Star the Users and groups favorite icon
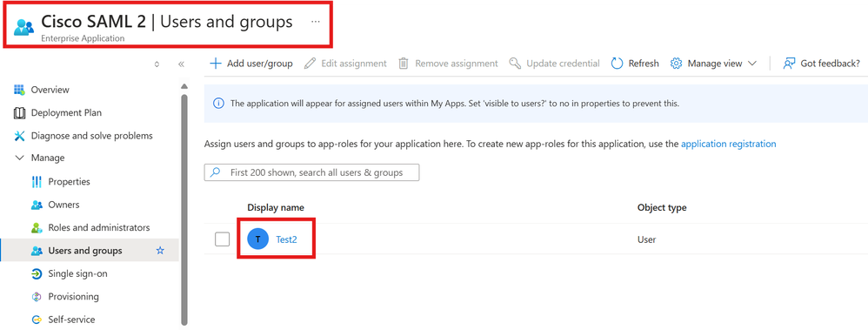 click(160, 251)
